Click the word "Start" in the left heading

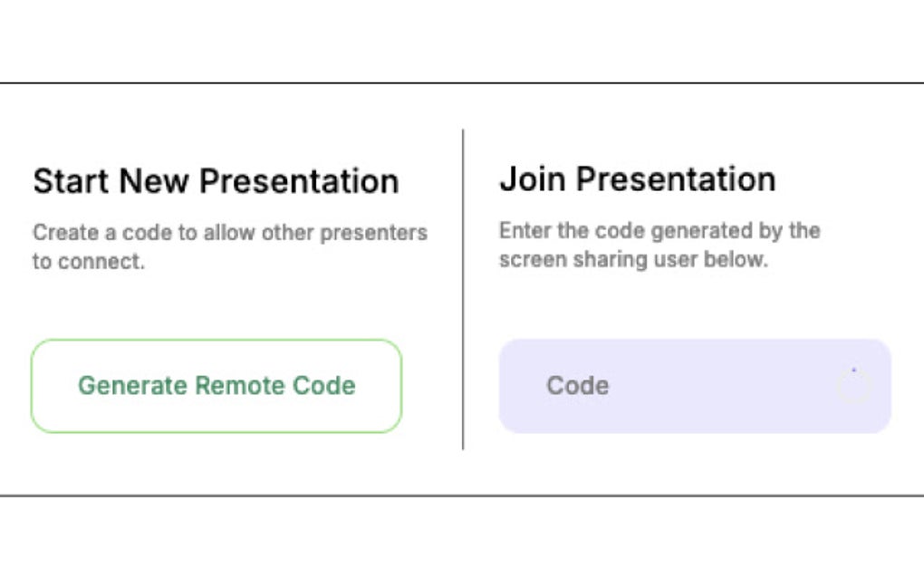coord(71,181)
